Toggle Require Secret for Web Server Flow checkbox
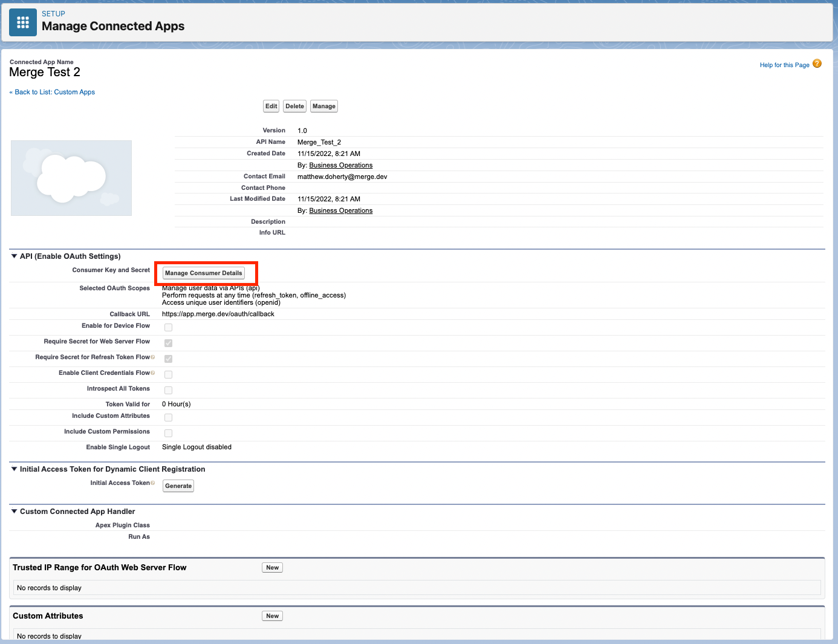 coord(168,343)
